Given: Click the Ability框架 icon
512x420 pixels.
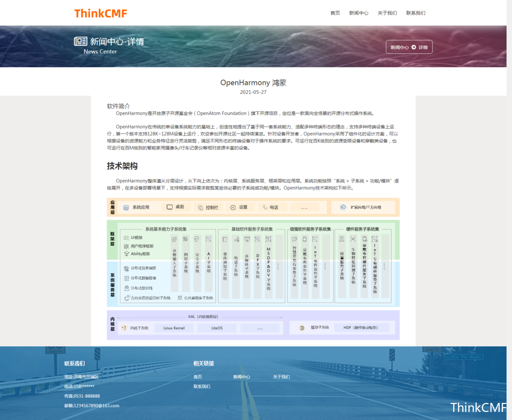Looking at the screenshot, I should click(127, 254).
